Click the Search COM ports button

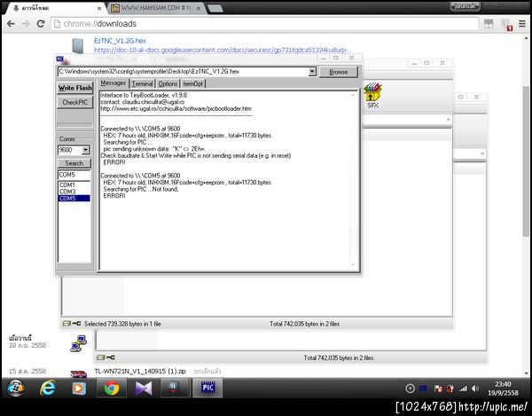pos(74,163)
